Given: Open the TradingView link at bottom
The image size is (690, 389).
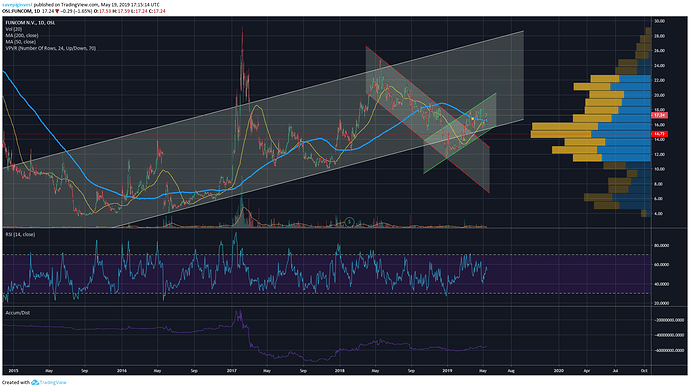Looking at the screenshot, I should 53,383.
